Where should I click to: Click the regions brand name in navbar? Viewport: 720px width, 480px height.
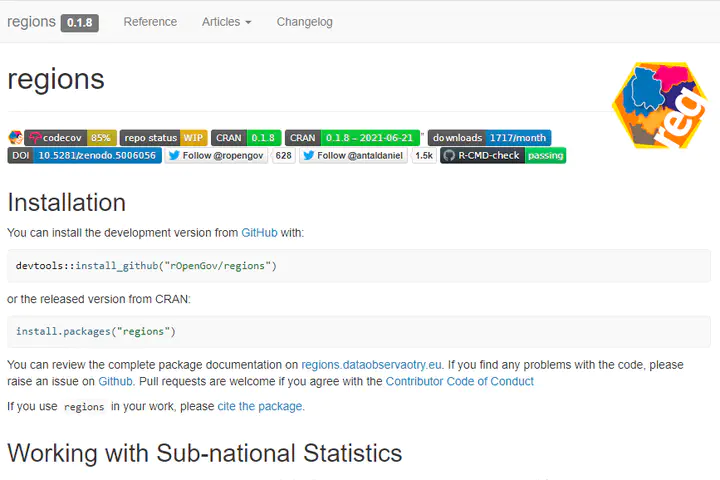point(31,22)
